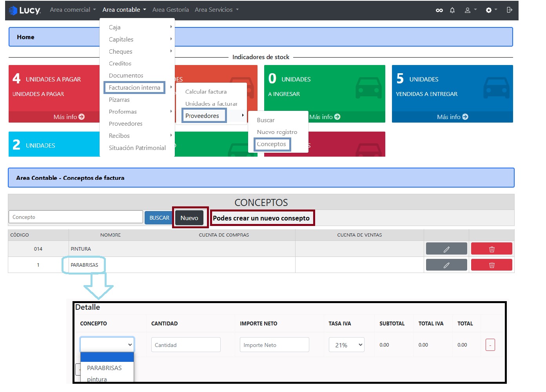This screenshot has height=392, width=546.
Task: Click the CUENTA DE VENTAS column header
Action: [359, 235]
